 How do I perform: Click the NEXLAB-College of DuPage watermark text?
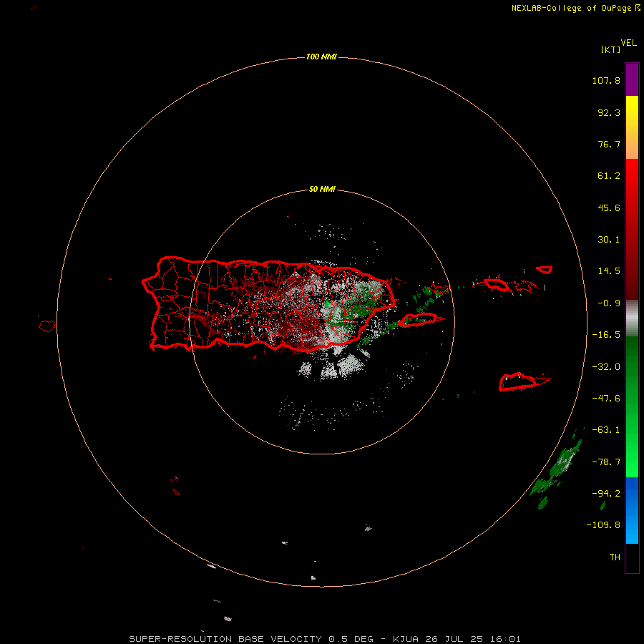(x=576, y=8)
